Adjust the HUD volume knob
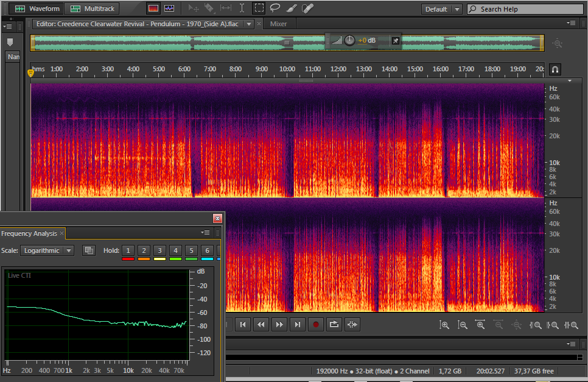This screenshot has width=588, height=382. coord(349,41)
